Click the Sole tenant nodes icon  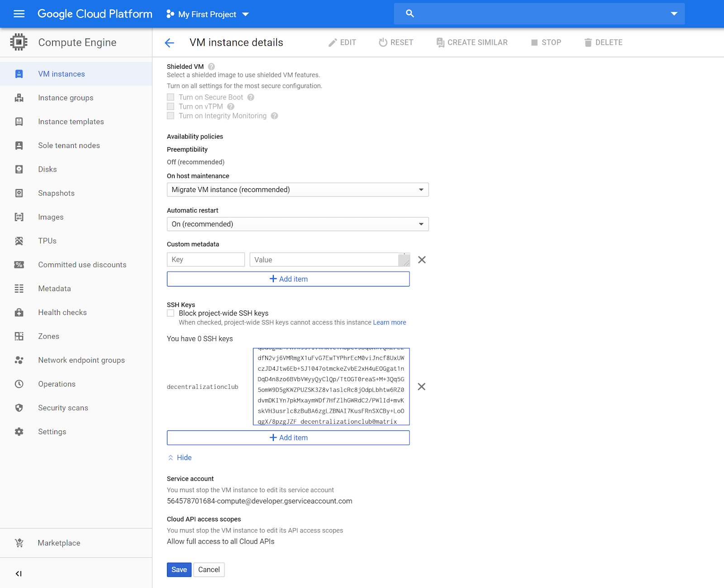(19, 145)
